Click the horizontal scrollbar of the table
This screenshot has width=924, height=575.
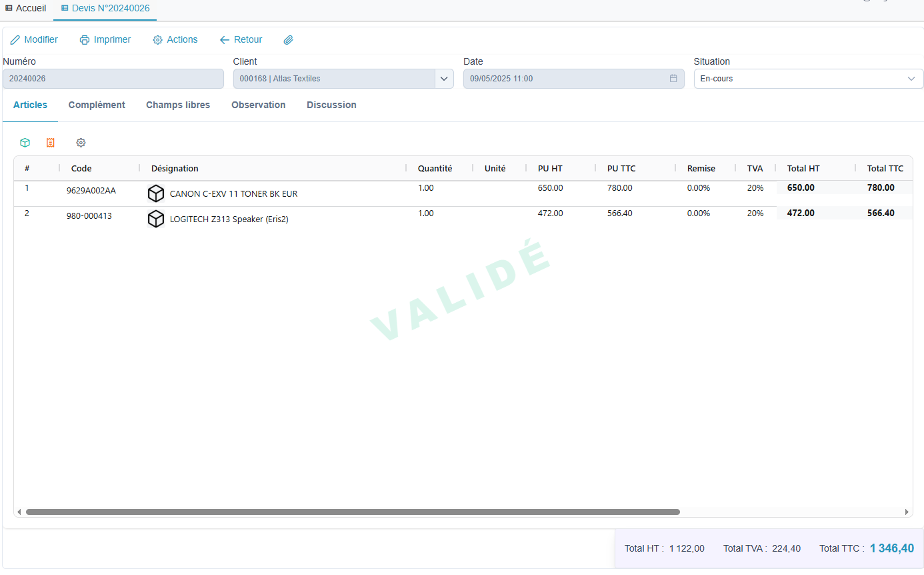[352, 512]
